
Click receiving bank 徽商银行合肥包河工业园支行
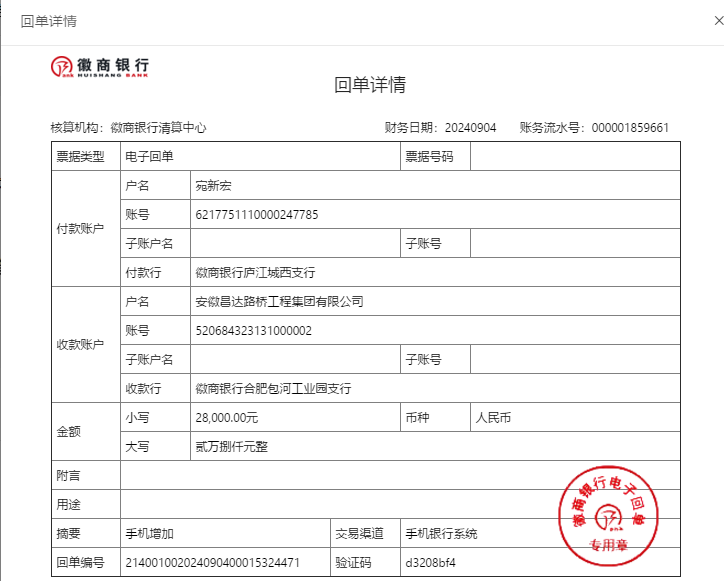[x=273, y=388]
